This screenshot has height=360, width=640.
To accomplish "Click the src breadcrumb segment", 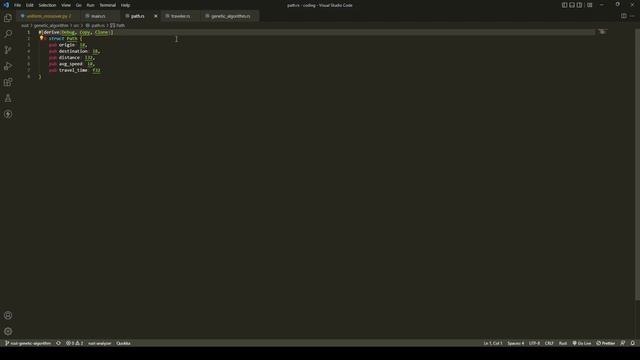I will [76, 25].
